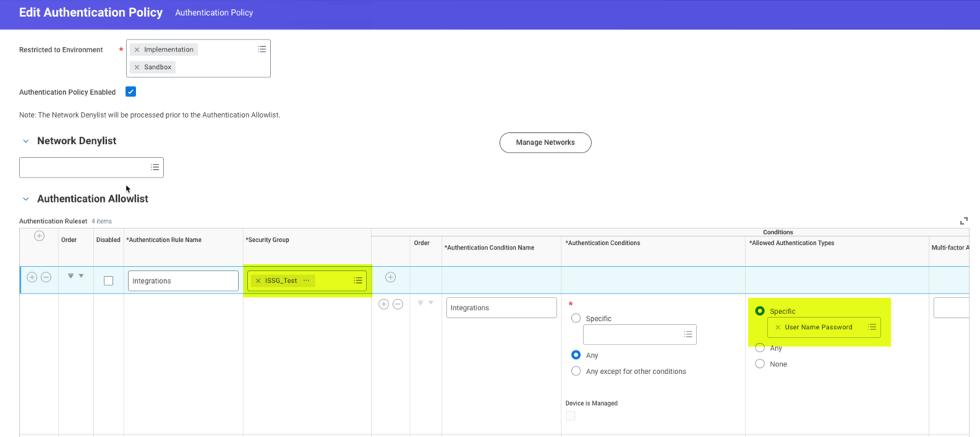
Task: Add a row via ruleset header plus
Action: click(x=39, y=236)
